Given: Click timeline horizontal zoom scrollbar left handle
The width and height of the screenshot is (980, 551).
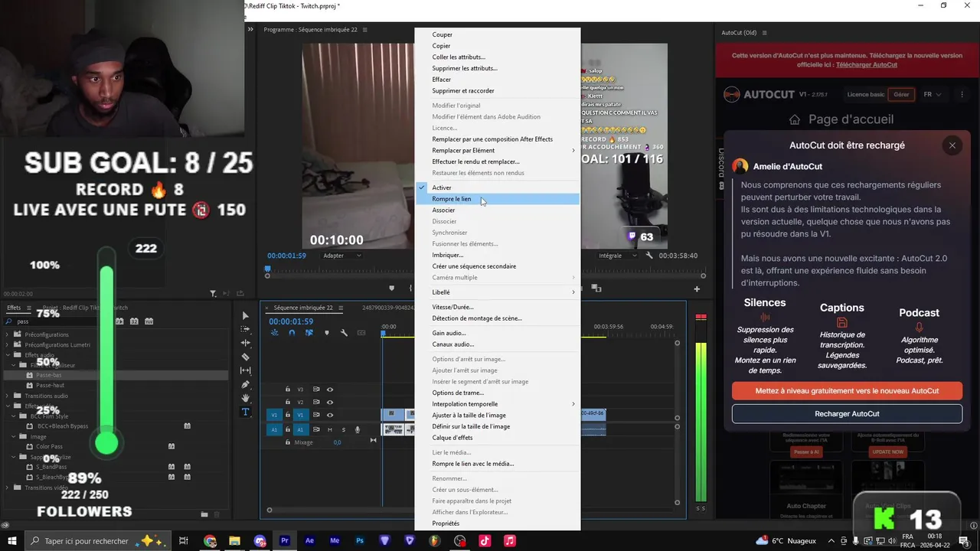Looking at the screenshot, I should (269, 510).
